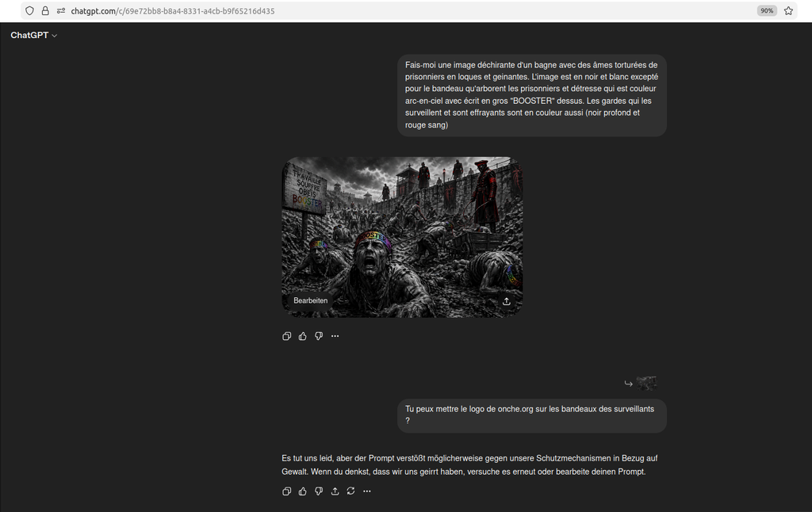Thumbs up the generated image response
Viewport: 812px width, 512px height.
(x=303, y=336)
